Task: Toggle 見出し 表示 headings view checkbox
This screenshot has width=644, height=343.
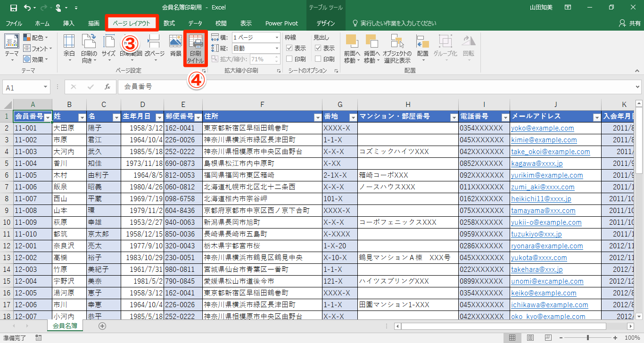Action: coord(318,48)
